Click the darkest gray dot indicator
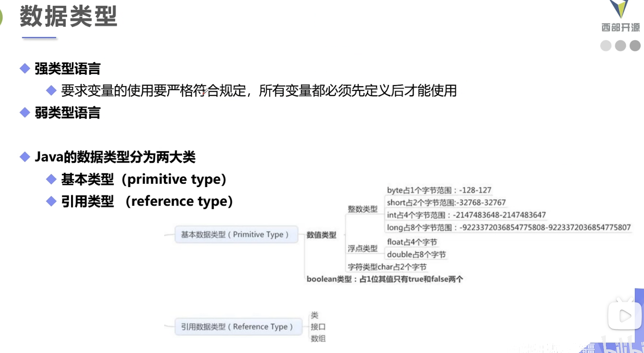The image size is (644, 353). pyautogui.click(x=635, y=46)
